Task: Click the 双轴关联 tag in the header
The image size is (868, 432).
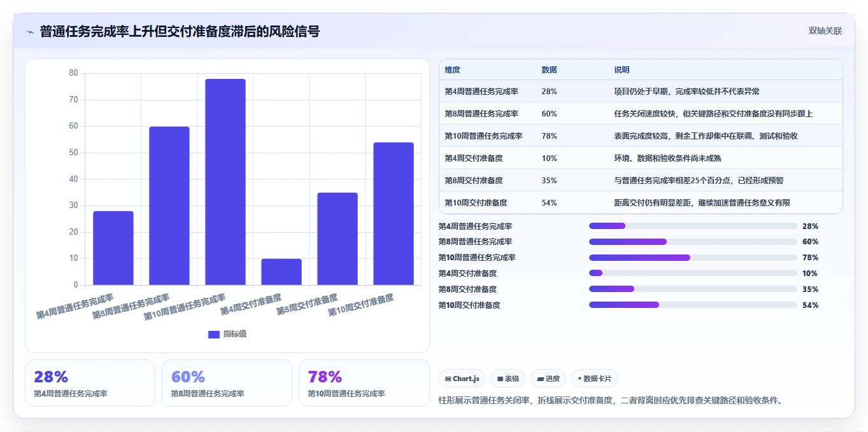Action: click(825, 31)
